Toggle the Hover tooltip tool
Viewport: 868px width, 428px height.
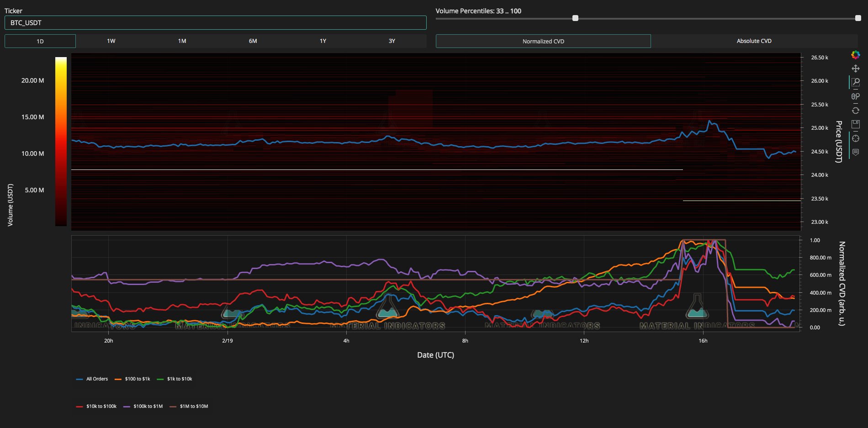click(855, 152)
